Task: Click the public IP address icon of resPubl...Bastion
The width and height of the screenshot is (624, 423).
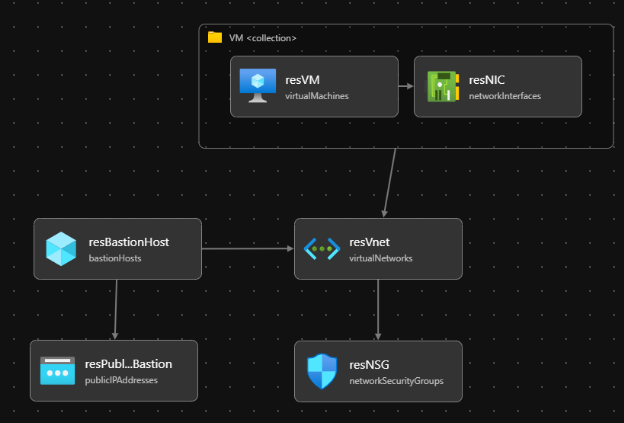Action: [x=57, y=371]
